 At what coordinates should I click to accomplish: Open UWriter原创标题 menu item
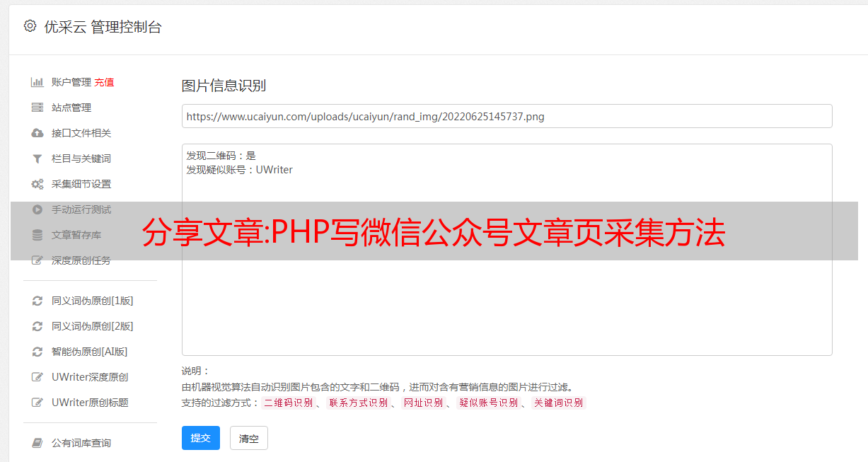click(90, 403)
